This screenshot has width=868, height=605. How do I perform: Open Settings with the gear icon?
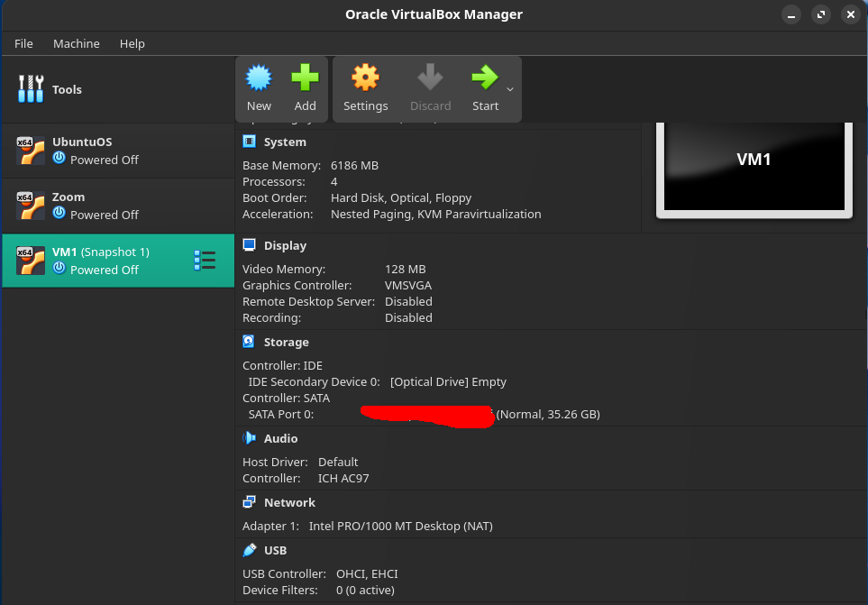(365, 78)
